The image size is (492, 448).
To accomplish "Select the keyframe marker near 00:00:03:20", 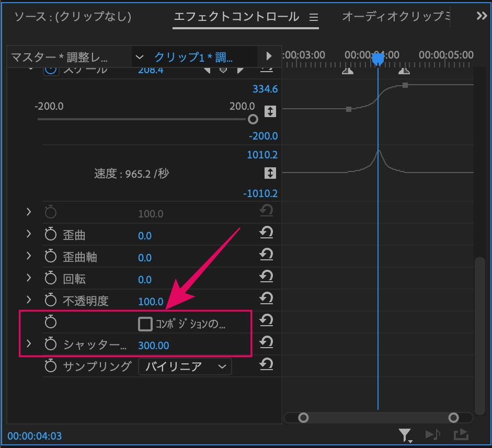I will (x=348, y=71).
